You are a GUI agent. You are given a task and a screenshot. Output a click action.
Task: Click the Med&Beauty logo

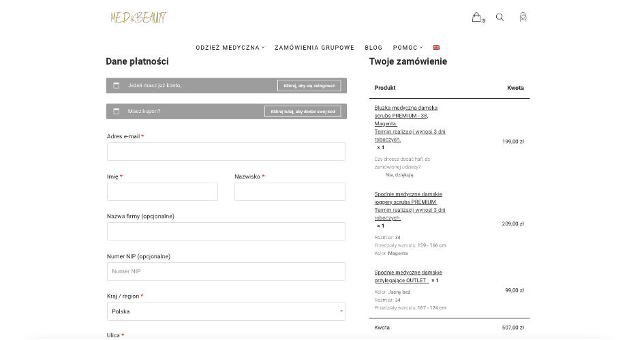[x=138, y=18]
